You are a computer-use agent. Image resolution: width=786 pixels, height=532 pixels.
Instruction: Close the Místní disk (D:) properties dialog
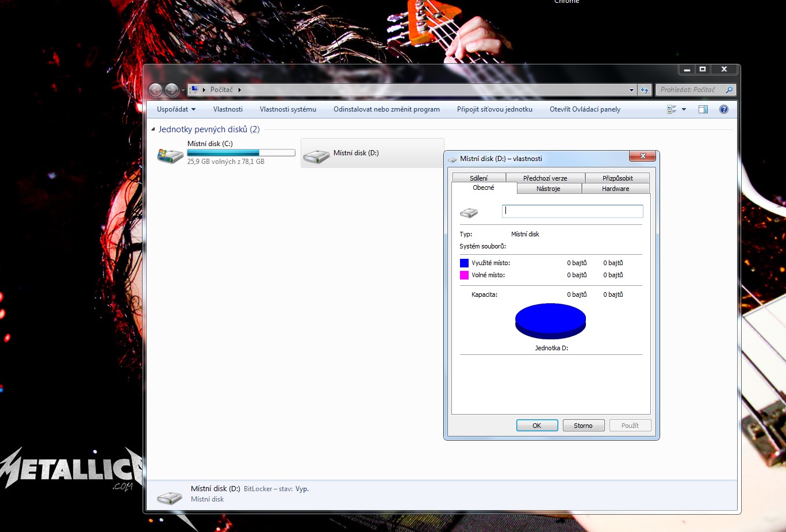click(x=643, y=156)
